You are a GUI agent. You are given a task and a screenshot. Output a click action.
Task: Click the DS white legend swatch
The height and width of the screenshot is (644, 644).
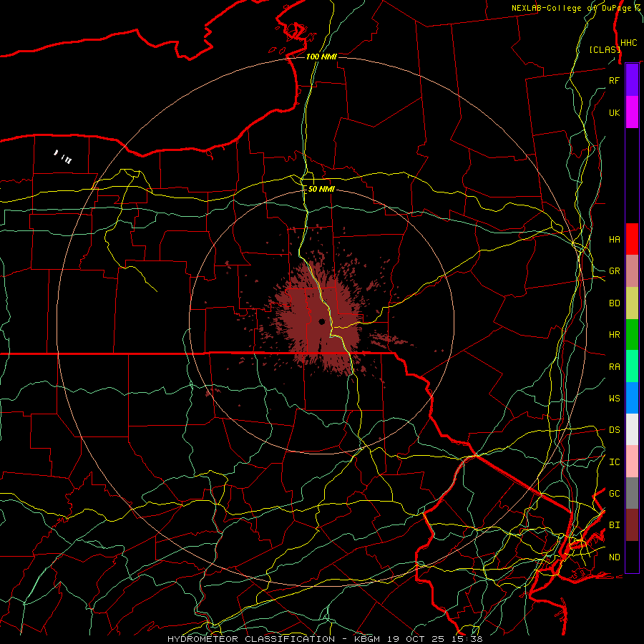click(x=632, y=429)
